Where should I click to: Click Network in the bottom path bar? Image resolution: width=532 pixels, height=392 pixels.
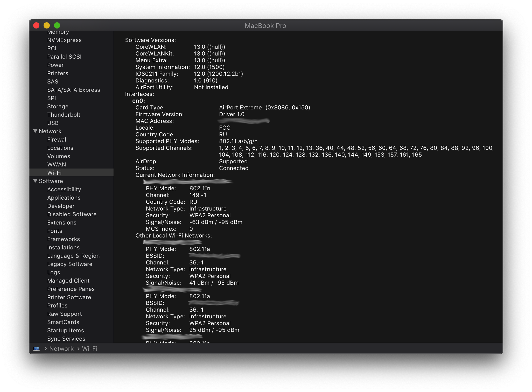point(61,349)
